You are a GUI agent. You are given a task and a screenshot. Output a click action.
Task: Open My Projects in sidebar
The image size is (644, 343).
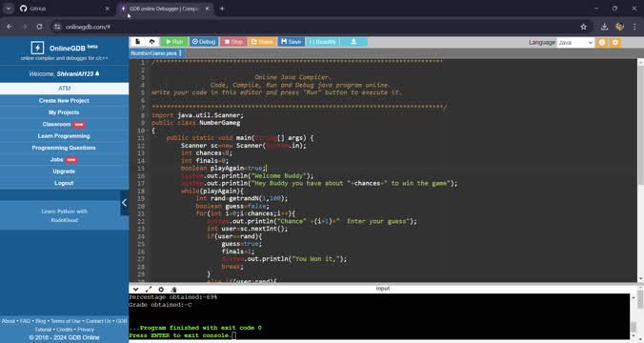pos(64,112)
